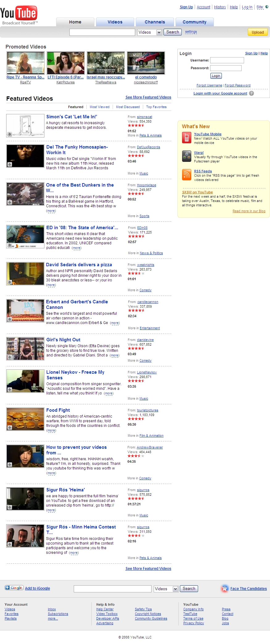This screenshot has height=644, width=270.
Task: Click the Face The Candidates star icon
Action: coord(225,588)
